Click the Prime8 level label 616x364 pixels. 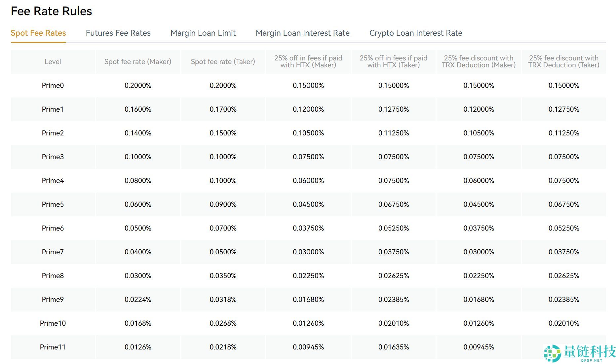pyautogui.click(x=53, y=276)
